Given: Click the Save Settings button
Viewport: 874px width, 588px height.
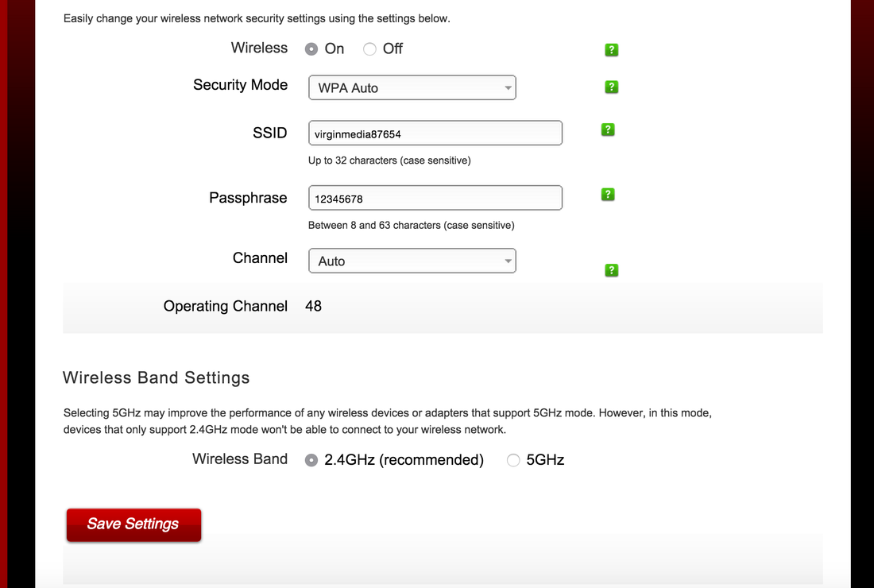Looking at the screenshot, I should tap(133, 524).
